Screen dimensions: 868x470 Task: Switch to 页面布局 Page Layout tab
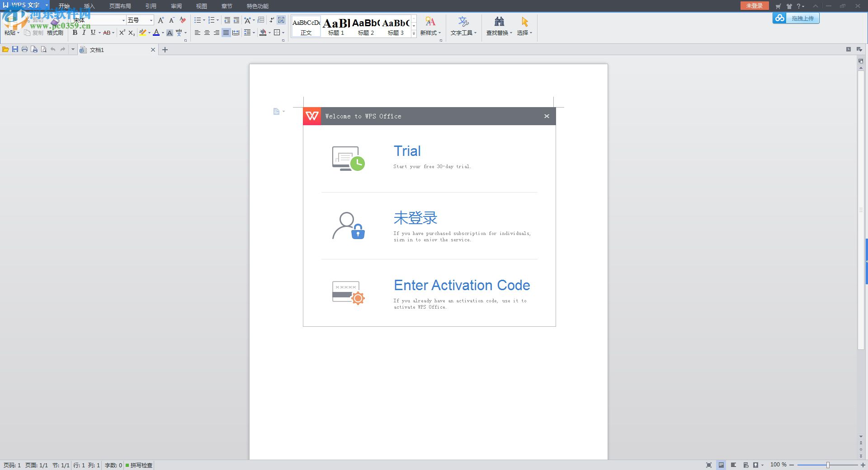(120, 6)
